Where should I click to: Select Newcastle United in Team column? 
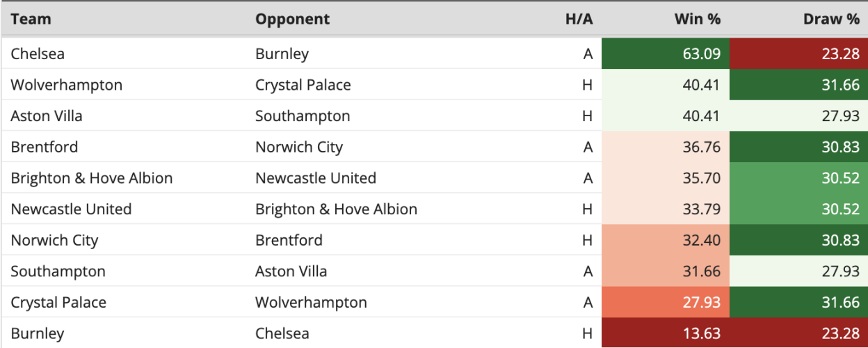[71, 209]
